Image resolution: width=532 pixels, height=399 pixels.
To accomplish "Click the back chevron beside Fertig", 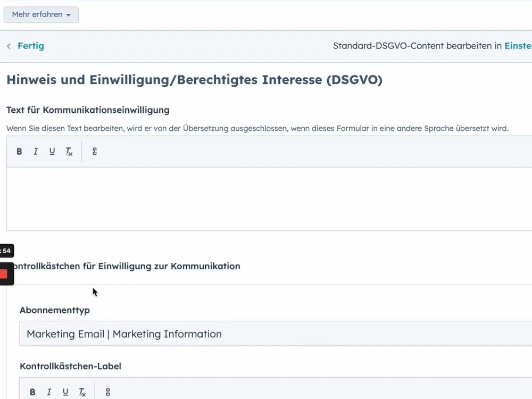I will coord(9,46).
